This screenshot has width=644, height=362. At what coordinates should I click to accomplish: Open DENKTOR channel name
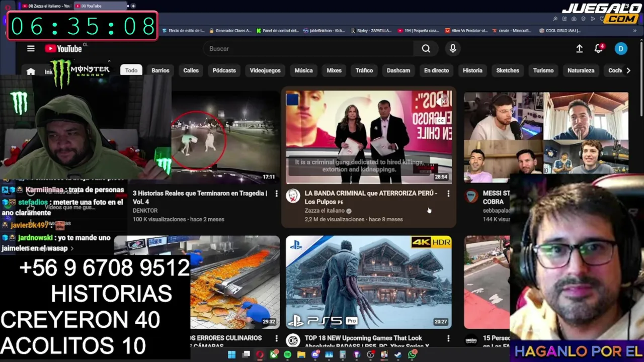[x=145, y=211]
